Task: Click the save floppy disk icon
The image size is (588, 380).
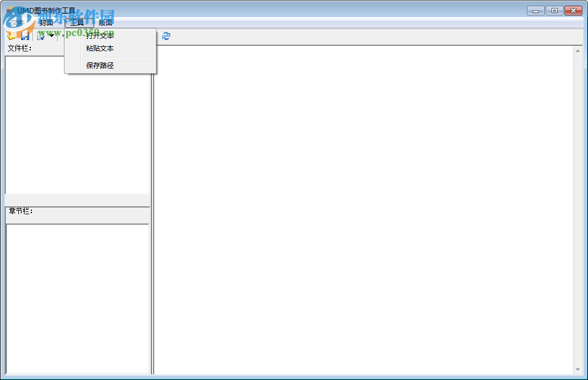Action: 25,36
